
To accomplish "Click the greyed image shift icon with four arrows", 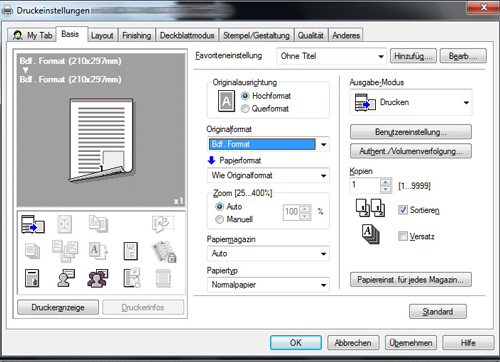I will 65,224.
